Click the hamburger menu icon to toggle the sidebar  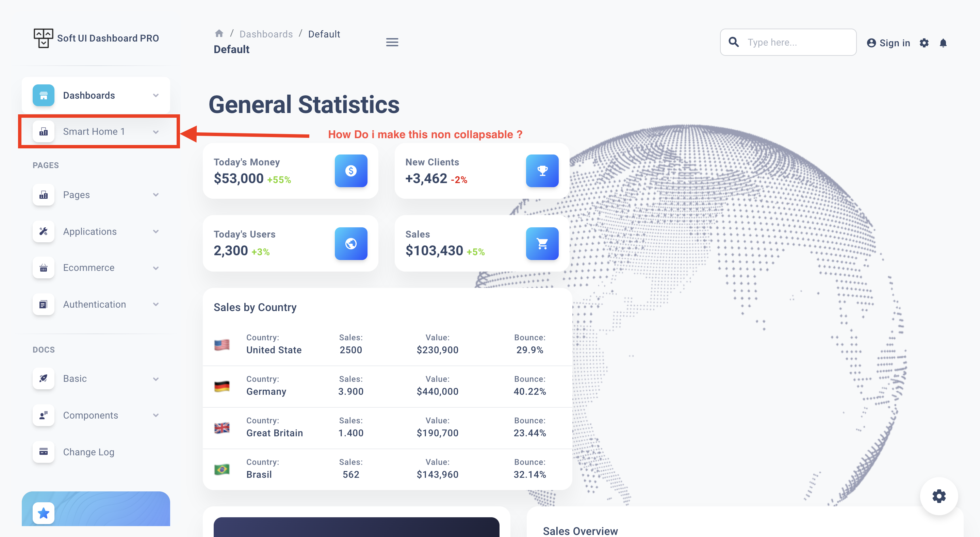pos(392,42)
